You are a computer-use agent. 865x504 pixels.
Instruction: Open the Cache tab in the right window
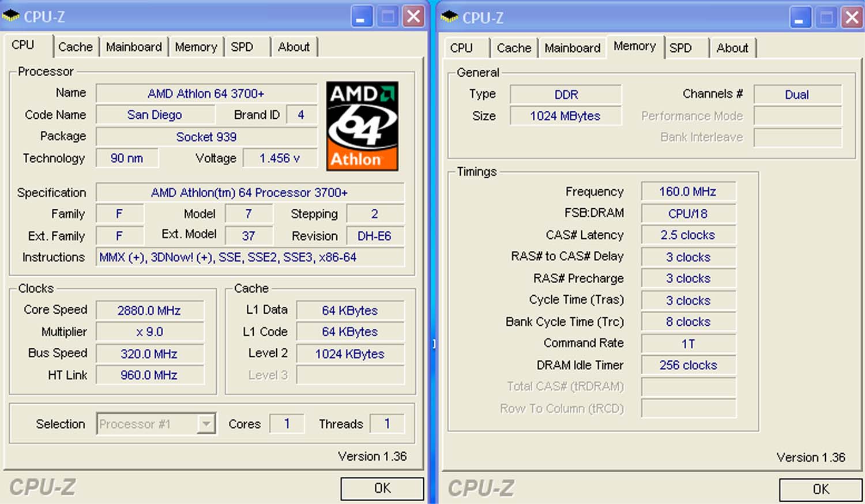pyautogui.click(x=514, y=48)
